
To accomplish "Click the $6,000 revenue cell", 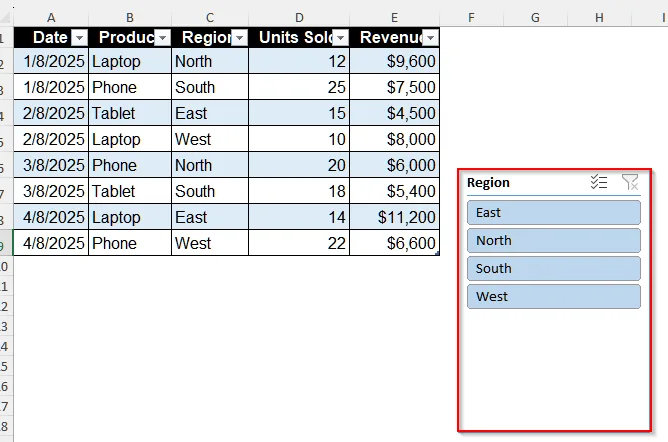I will tap(394, 165).
